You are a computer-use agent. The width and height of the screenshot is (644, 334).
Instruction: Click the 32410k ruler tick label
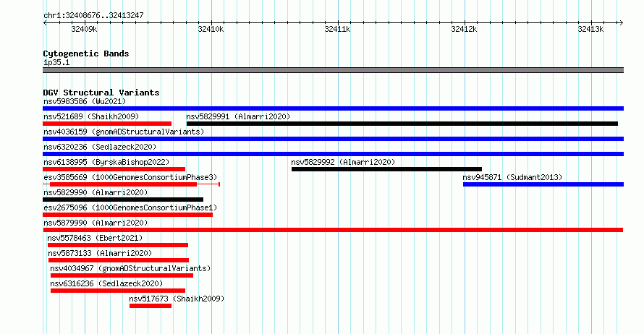[211, 29]
